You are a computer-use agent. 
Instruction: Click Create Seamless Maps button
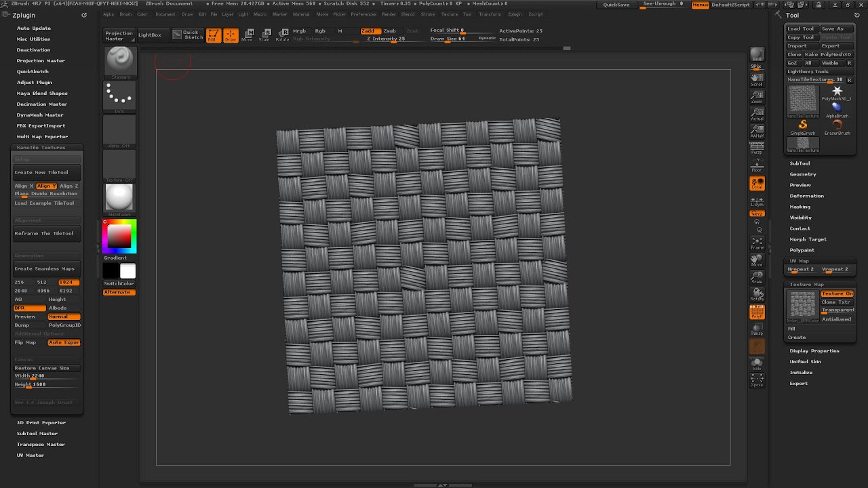pyautogui.click(x=47, y=268)
